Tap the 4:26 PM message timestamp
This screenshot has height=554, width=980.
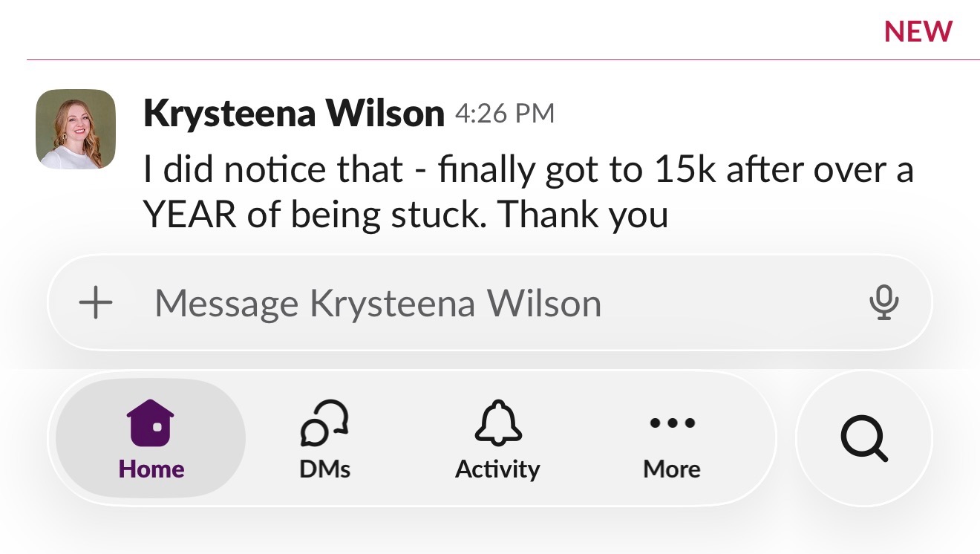[505, 114]
